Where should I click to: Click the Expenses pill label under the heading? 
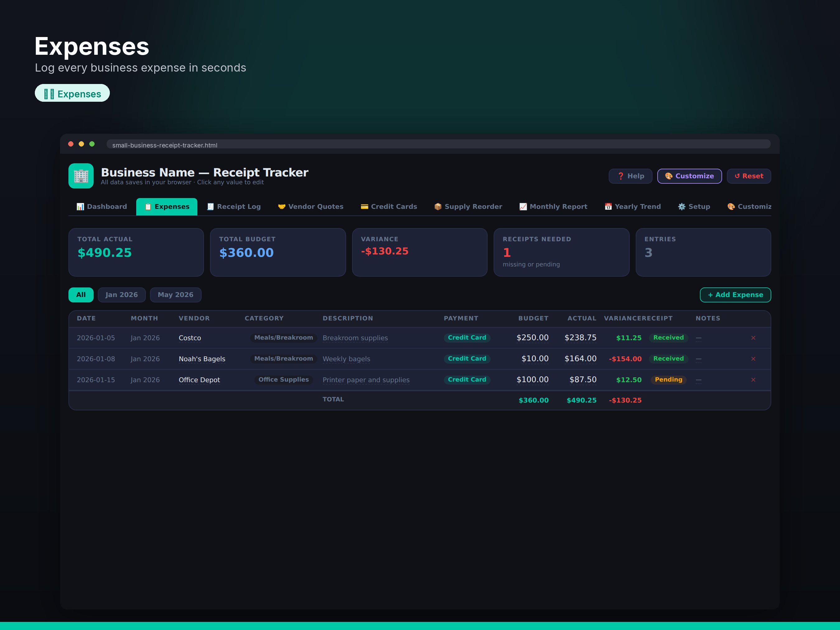click(72, 93)
